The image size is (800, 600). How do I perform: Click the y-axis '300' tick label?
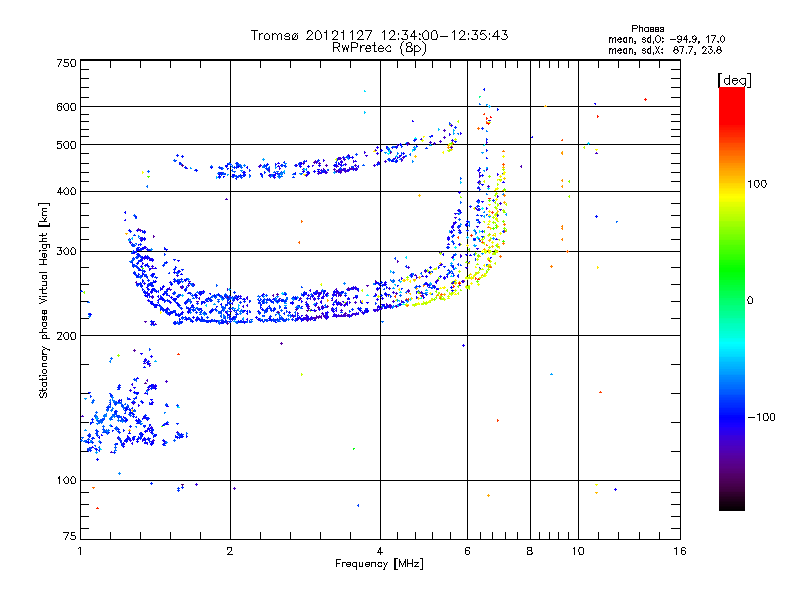pyautogui.click(x=66, y=251)
